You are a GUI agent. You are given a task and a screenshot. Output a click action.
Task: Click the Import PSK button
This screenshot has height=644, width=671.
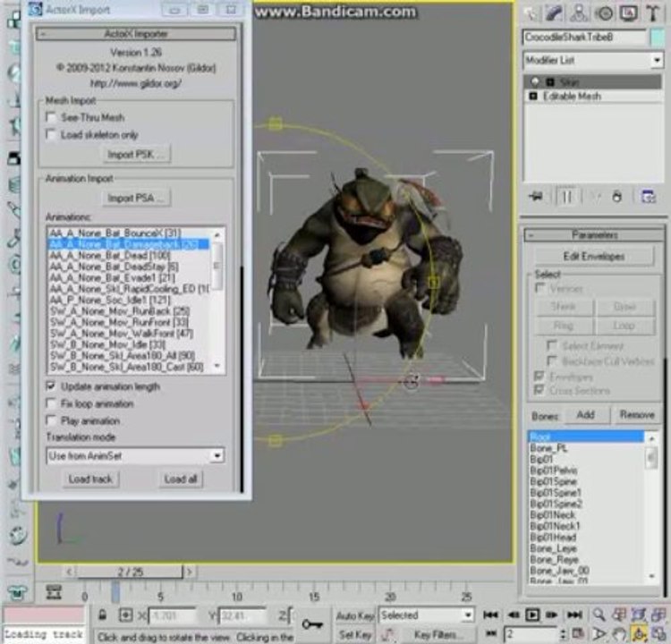pos(136,154)
